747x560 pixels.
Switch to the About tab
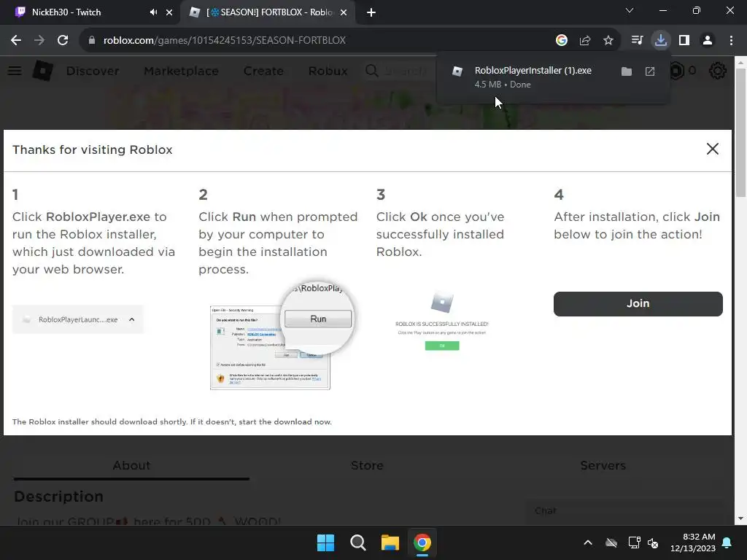tap(131, 465)
